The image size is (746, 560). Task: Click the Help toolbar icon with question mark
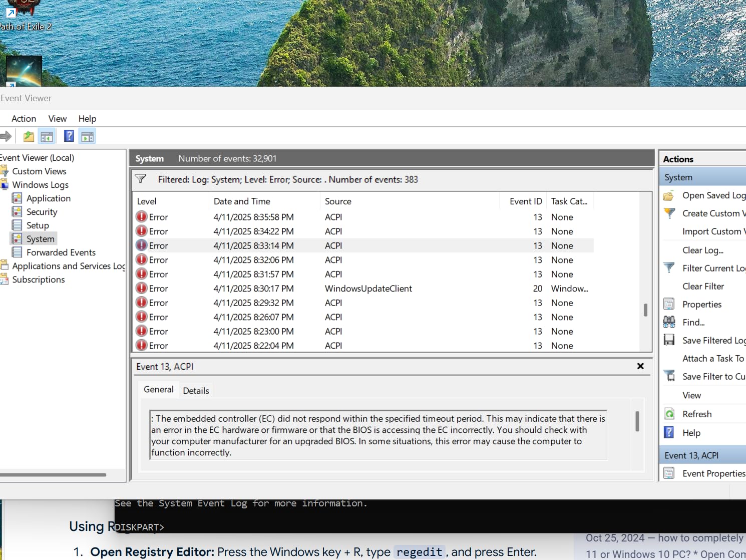pyautogui.click(x=69, y=136)
